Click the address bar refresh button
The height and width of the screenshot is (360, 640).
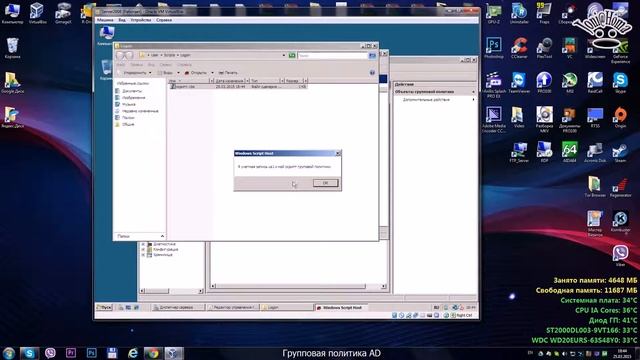[292, 55]
